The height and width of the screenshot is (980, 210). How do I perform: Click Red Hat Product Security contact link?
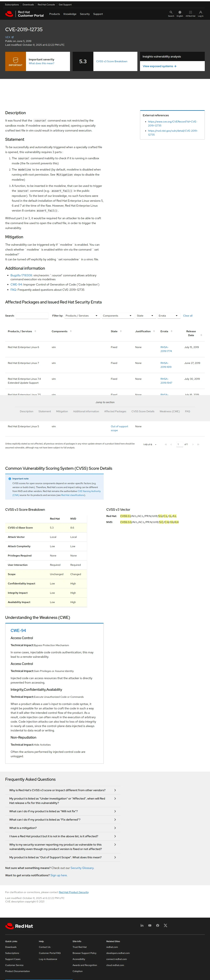(74, 892)
